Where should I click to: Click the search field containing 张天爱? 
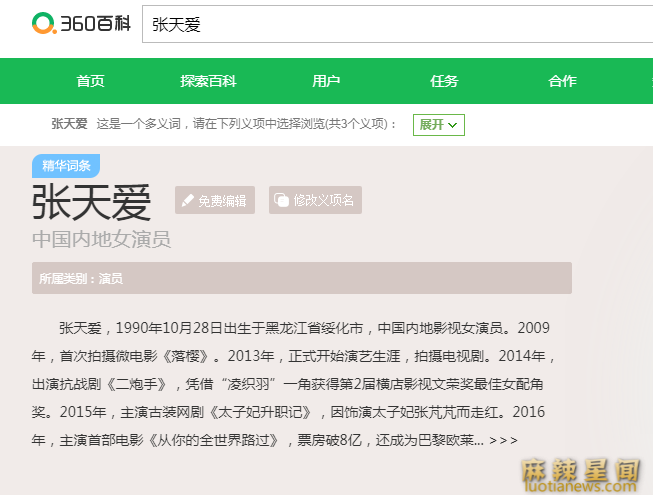[x=397, y=24]
